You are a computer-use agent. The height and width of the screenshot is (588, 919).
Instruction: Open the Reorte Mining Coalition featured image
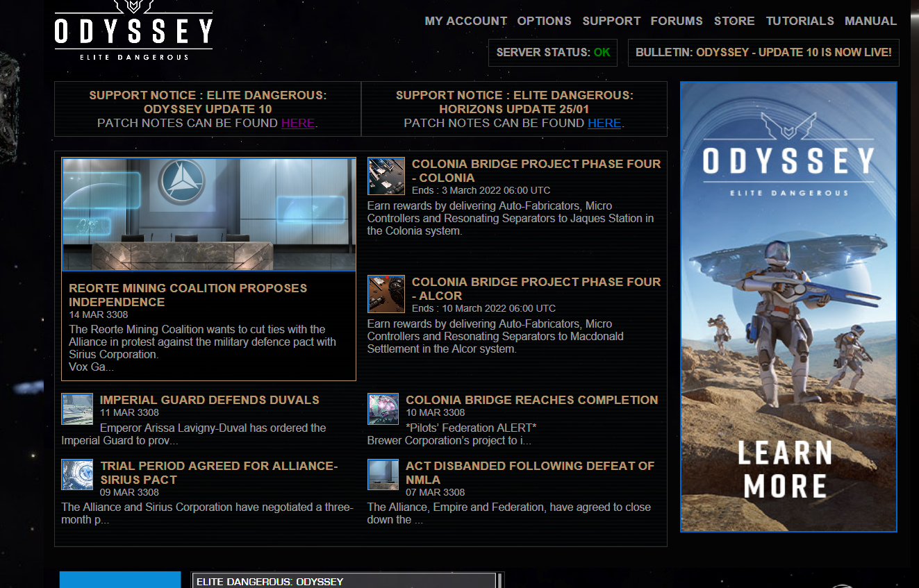point(208,214)
